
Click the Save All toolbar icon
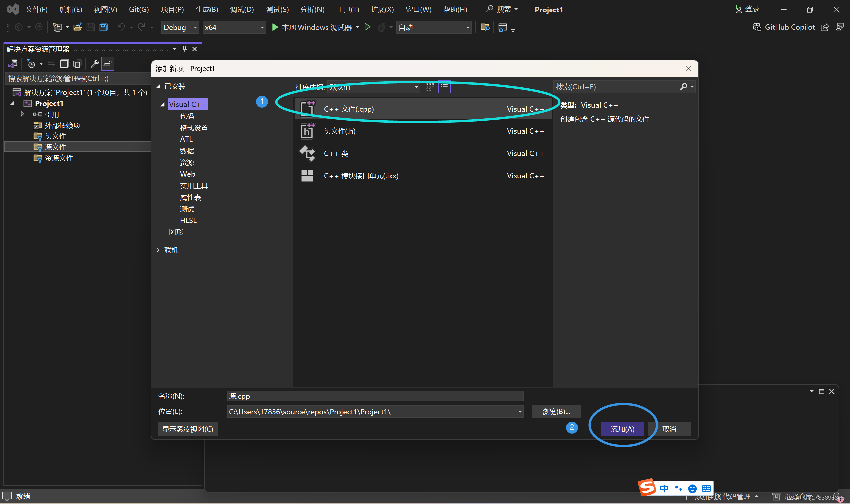[x=103, y=27]
